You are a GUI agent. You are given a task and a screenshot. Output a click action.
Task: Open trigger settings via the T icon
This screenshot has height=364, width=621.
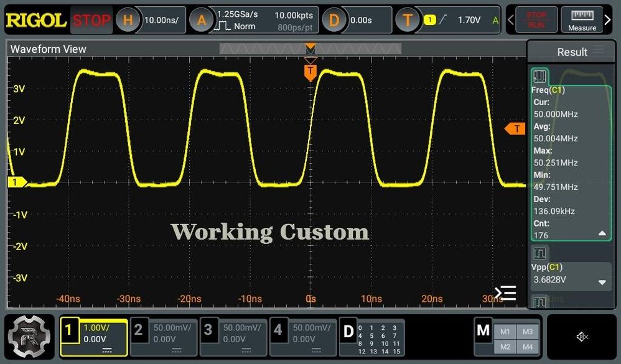coord(409,19)
